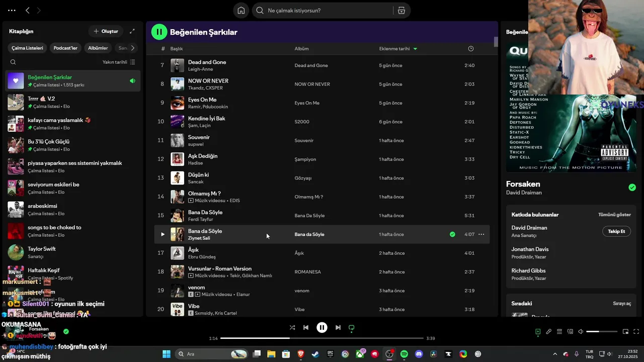Screen dimensions: 644x362
Task: Pause playback in the bottom player
Action: click(x=322, y=328)
